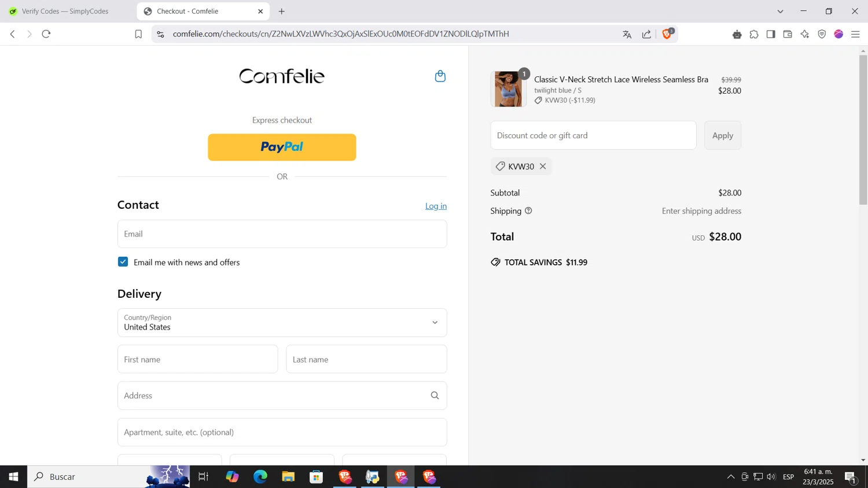The height and width of the screenshot is (488, 868).
Task: Bookmark this page with the bookmark icon
Action: point(138,34)
